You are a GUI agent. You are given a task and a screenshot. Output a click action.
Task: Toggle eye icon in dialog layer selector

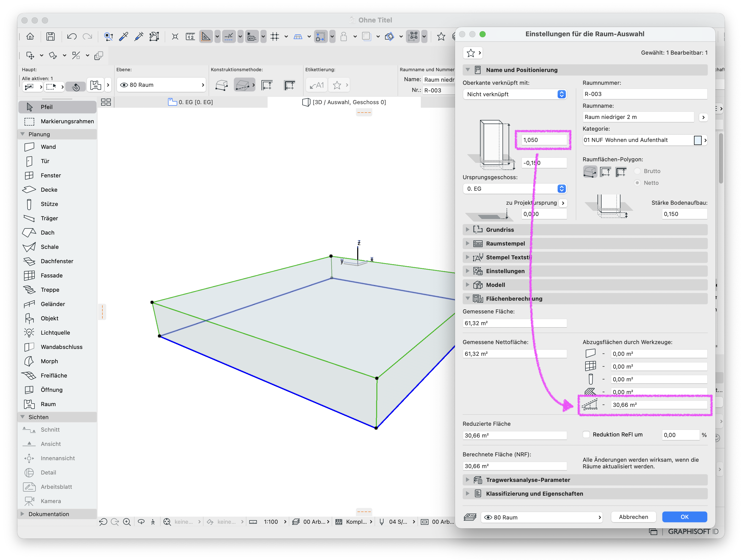[x=488, y=517]
